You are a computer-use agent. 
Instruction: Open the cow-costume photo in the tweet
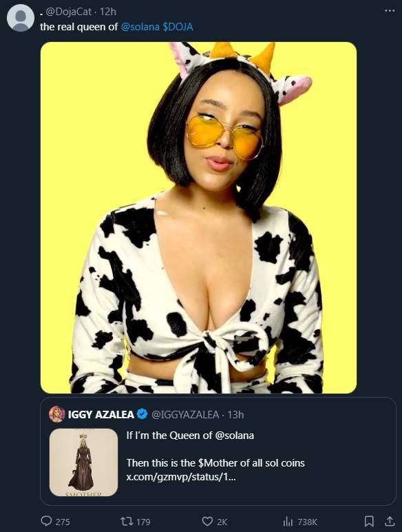[198, 218]
